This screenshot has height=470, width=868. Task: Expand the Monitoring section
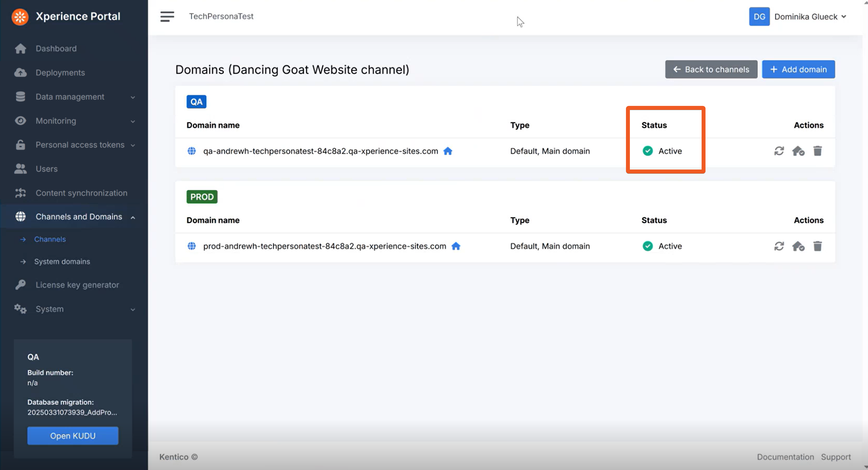pos(56,120)
